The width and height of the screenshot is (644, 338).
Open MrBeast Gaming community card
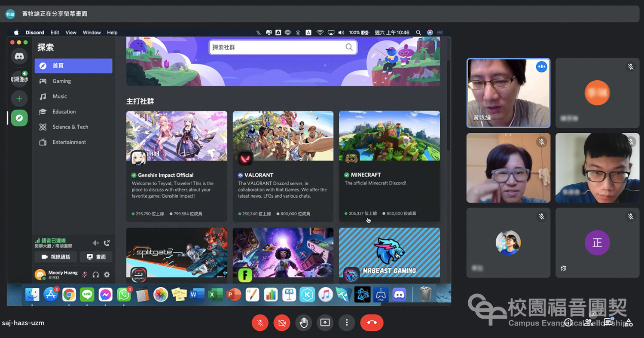click(389, 255)
